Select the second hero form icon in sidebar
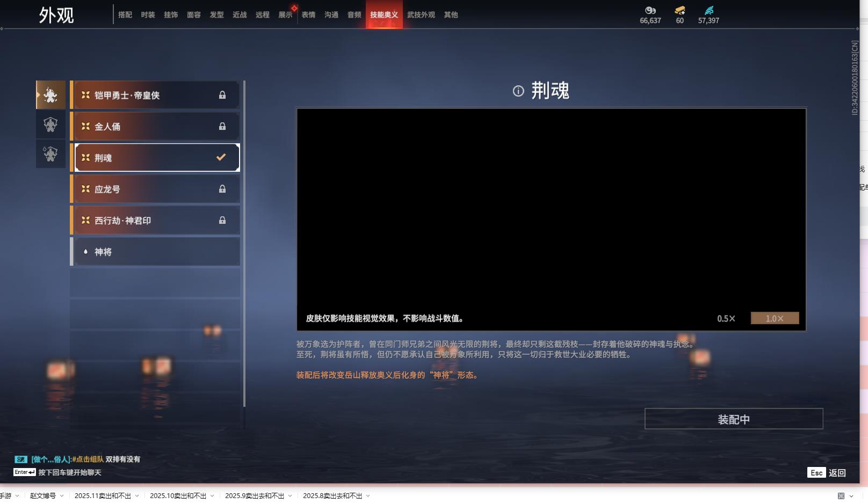Viewport: 868px width, 504px height. pos(50,125)
